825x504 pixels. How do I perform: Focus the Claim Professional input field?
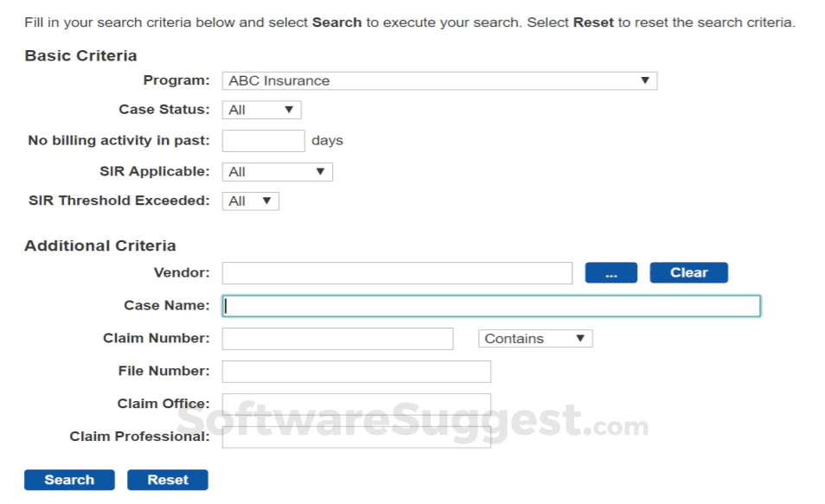click(x=356, y=437)
